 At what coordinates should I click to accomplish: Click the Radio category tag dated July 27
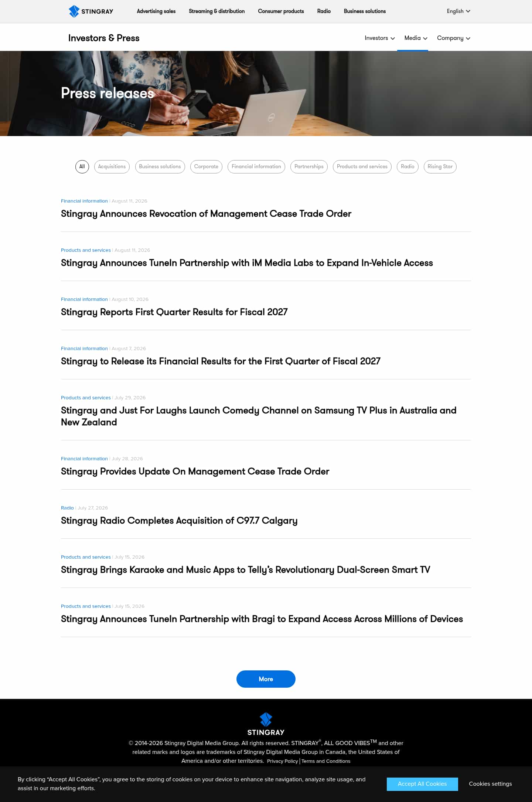67,508
